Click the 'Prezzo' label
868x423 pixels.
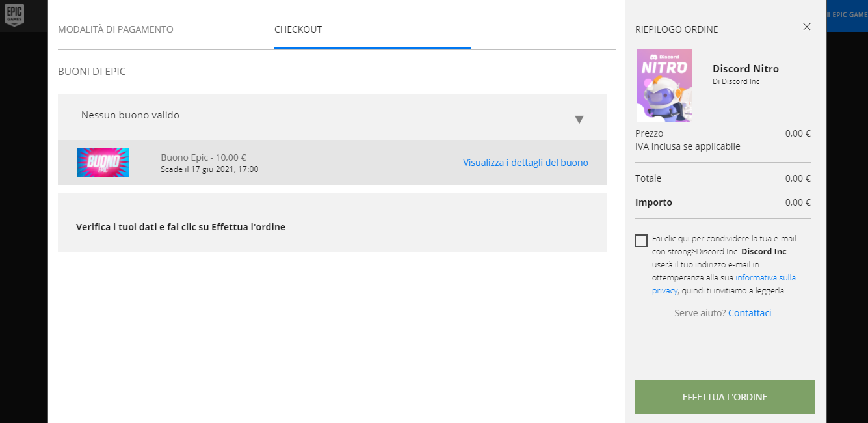click(x=650, y=133)
